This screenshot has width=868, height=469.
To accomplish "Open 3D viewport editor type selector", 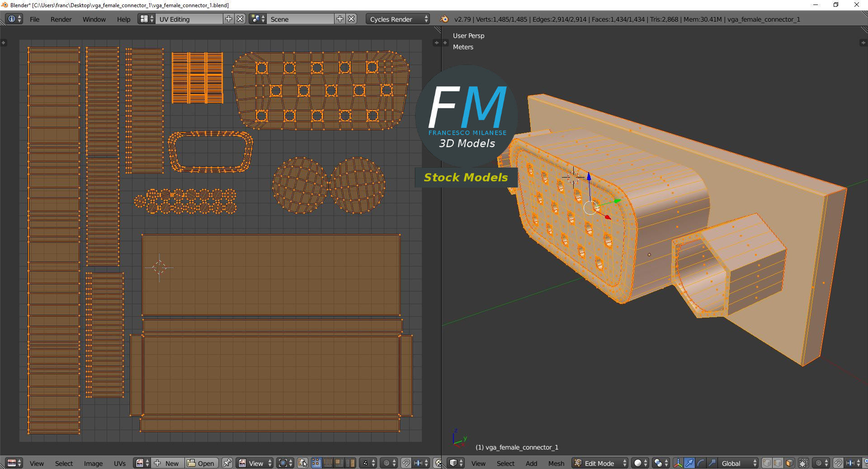I will point(456,463).
